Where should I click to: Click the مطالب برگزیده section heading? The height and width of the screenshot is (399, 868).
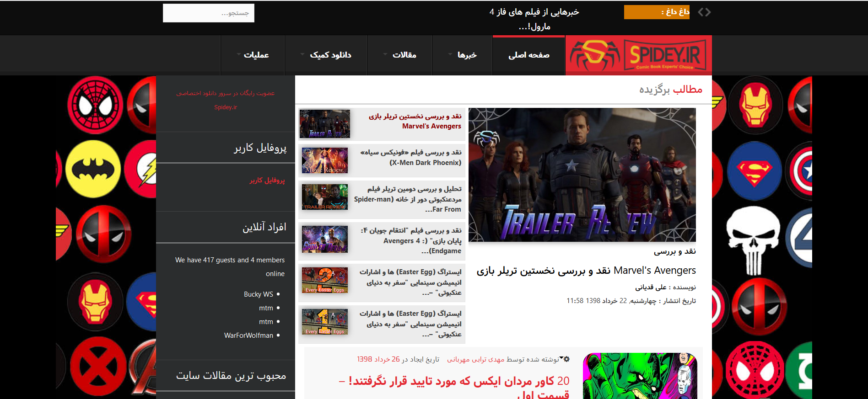click(x=671, y=89)
